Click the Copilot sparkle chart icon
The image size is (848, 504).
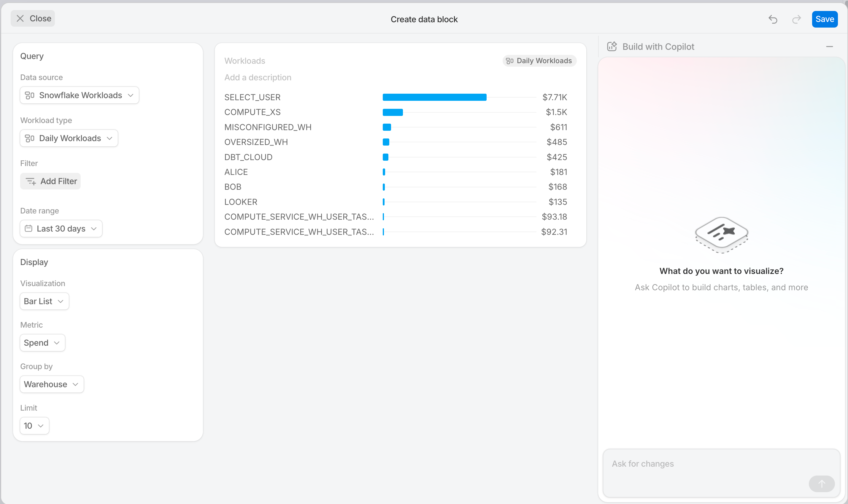[x=612, y=47]
